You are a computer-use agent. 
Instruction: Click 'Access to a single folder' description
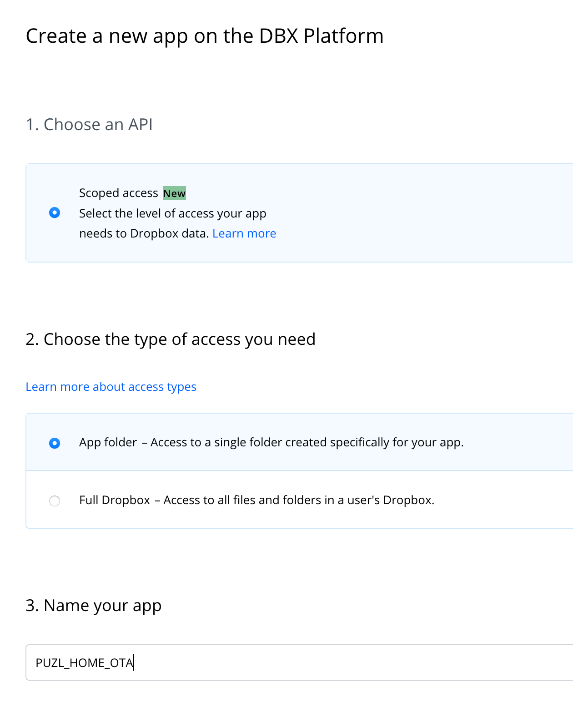point(307,442)
